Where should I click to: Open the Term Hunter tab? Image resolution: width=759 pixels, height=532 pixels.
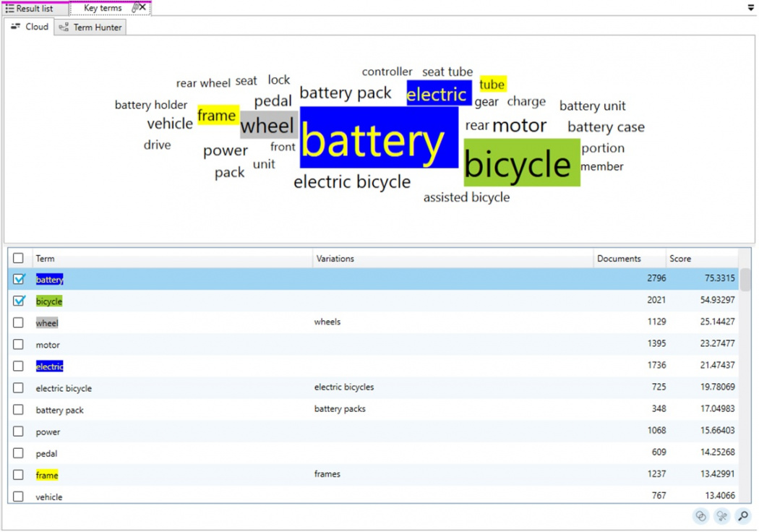(90, 27)
